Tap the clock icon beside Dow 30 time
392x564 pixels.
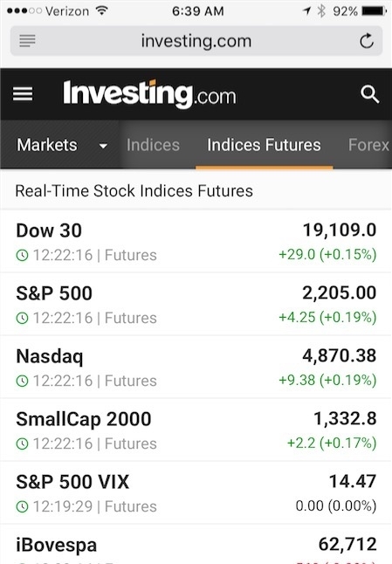22,256
